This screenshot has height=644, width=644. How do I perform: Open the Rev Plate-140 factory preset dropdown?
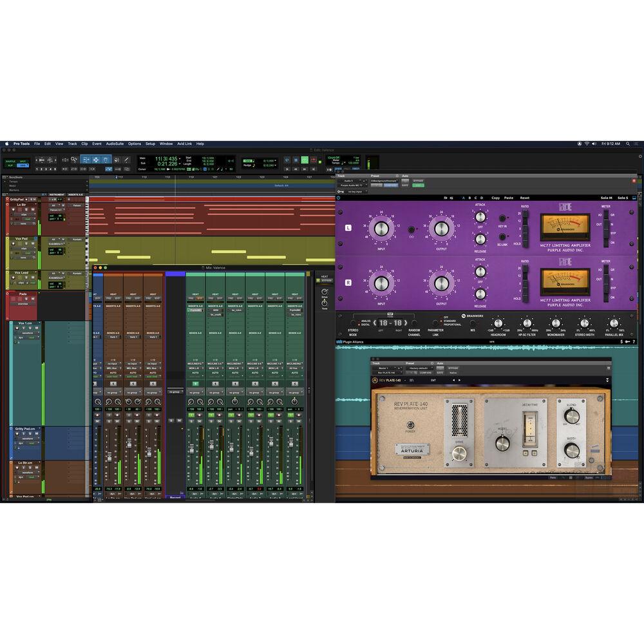pos(419,368)
